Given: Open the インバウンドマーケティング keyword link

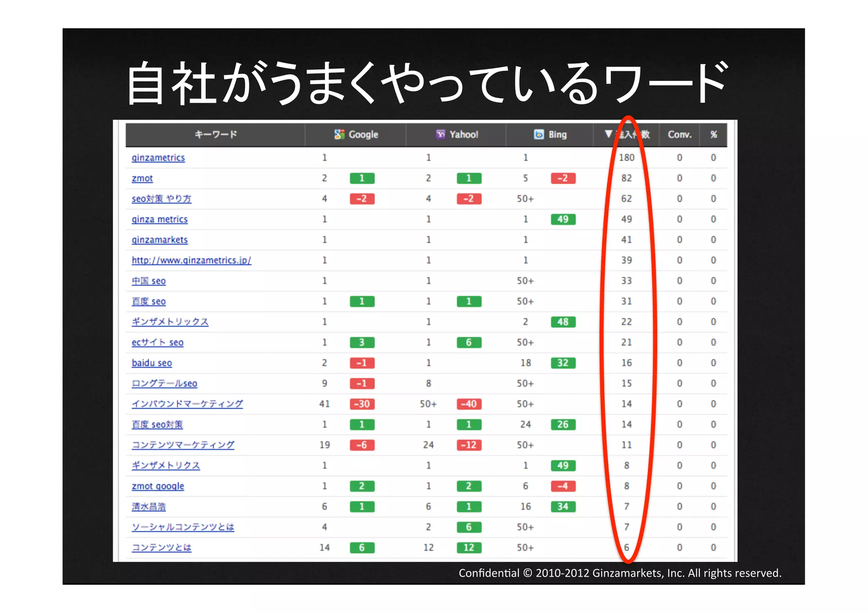Looking at the screenshot, I should click(x=187, y=404).
